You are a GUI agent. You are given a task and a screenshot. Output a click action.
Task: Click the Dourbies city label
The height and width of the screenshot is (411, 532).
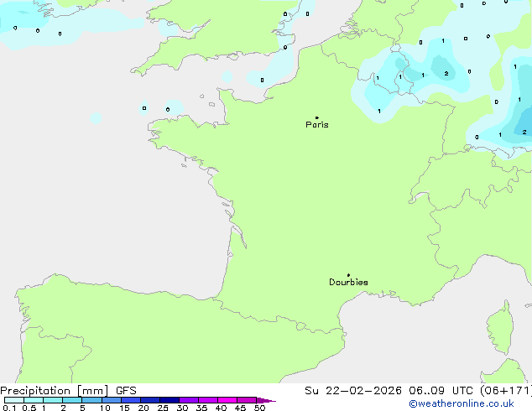pos(348,282)
